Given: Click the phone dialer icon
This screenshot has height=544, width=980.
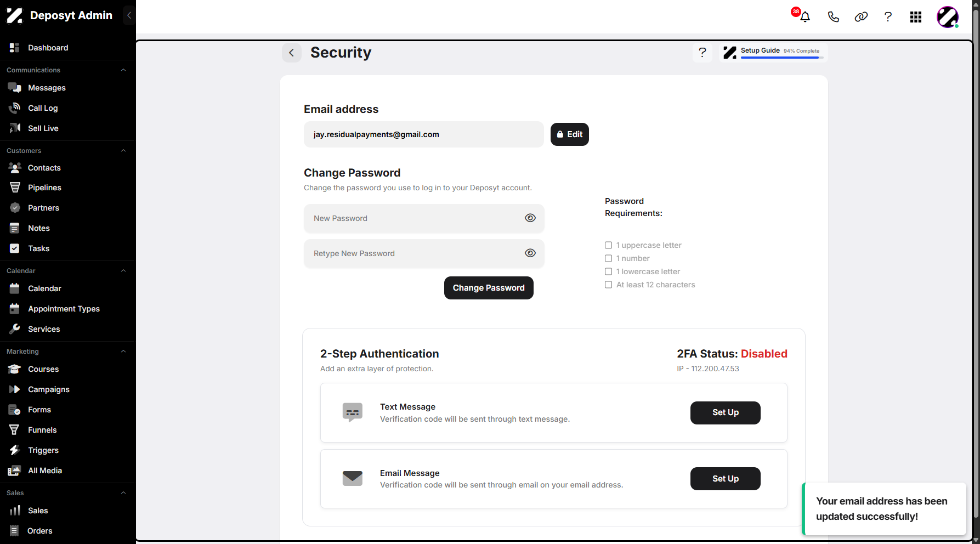Looking at the screenshot, I should [833, 17].
